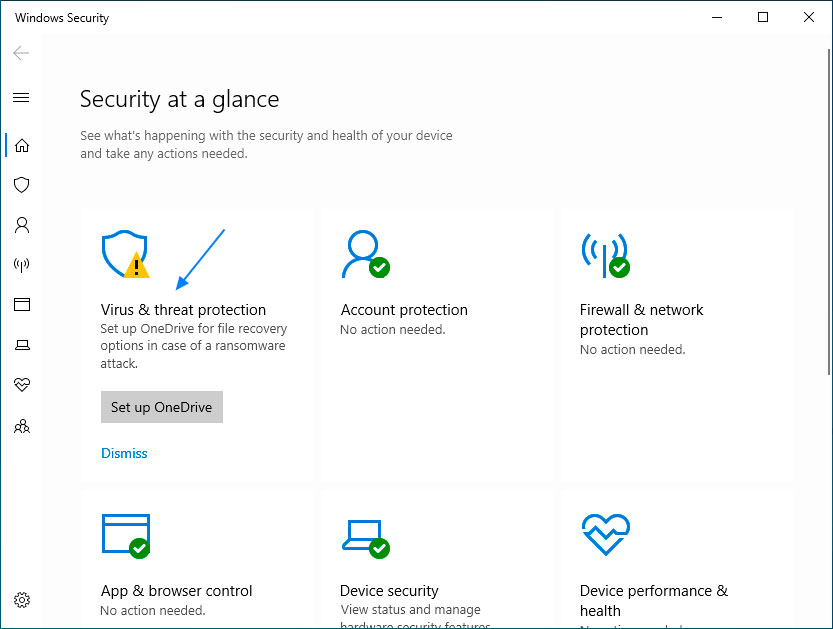Open Firewall & network protection icon in sidebar
Image resolution: width=833 pixels, height=629 pixels.
coord(22,265)
